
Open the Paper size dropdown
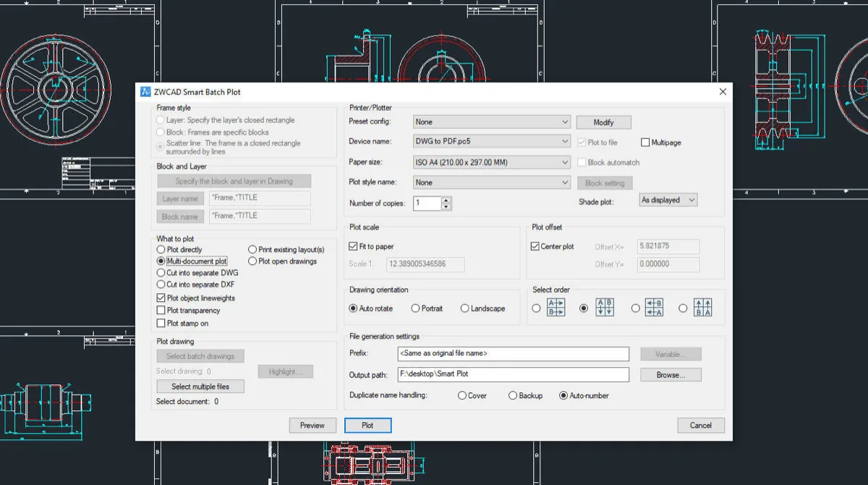coord(492,162)
